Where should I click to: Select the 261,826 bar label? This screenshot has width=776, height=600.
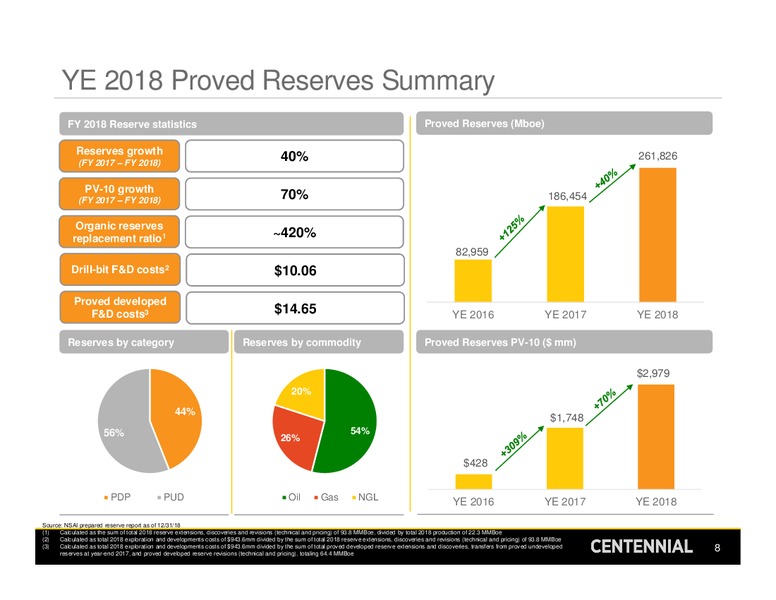point(657,156)
